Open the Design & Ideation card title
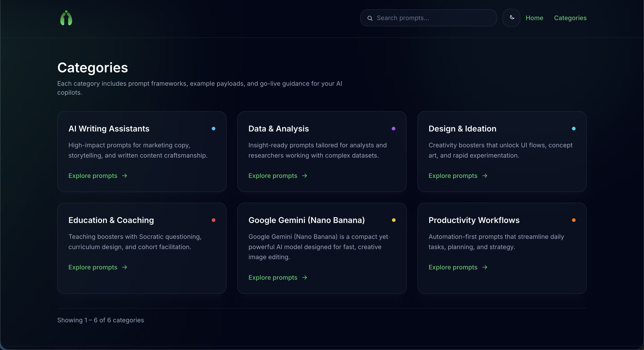The width and height of the screenshot is (644, 350). [x=462, y=129]
